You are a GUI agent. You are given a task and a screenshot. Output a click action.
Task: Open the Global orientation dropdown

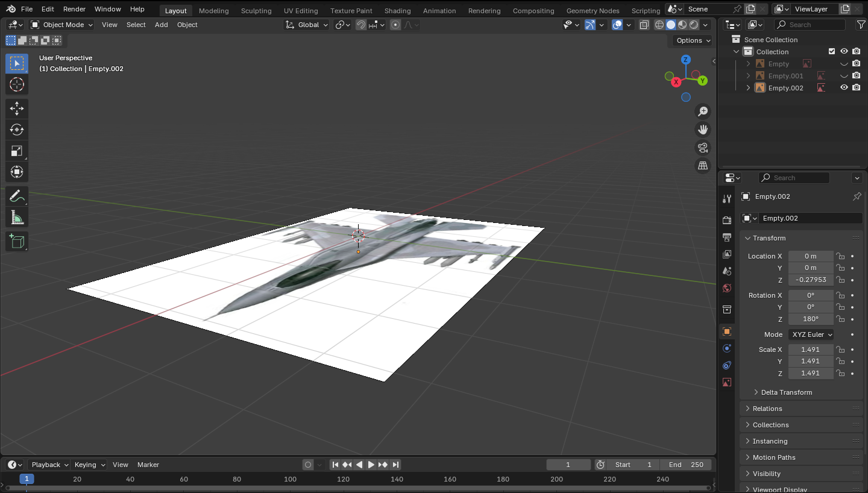[307, 25]
